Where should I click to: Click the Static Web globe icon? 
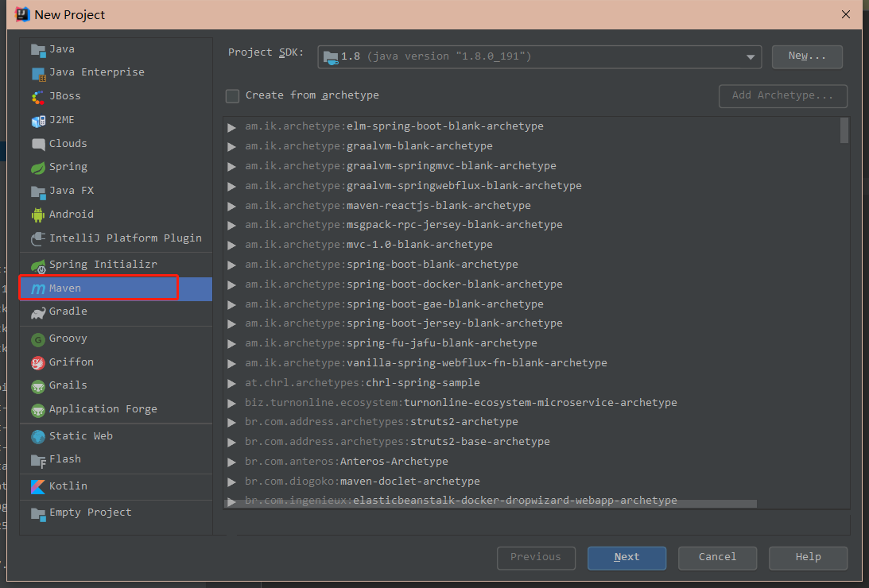38,437
